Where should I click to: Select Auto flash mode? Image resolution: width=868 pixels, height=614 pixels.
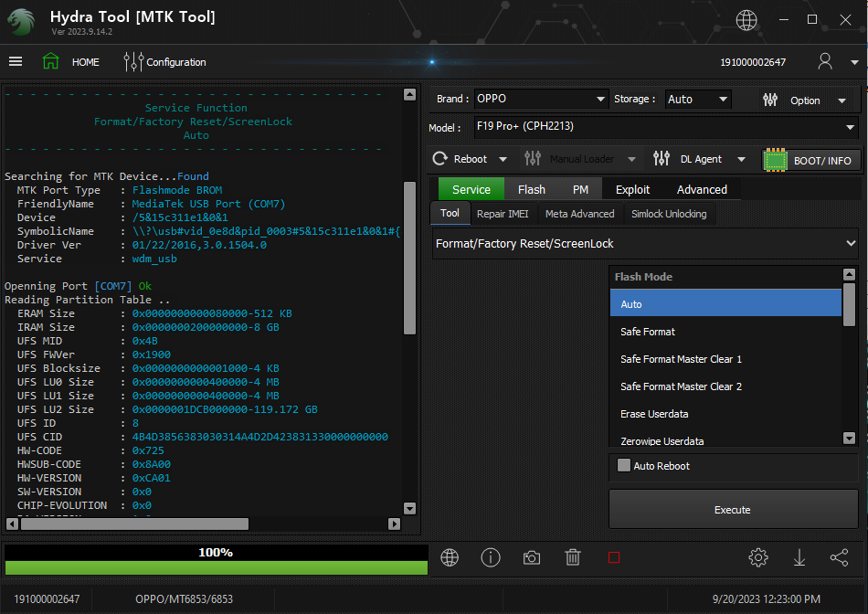[725, 304]
